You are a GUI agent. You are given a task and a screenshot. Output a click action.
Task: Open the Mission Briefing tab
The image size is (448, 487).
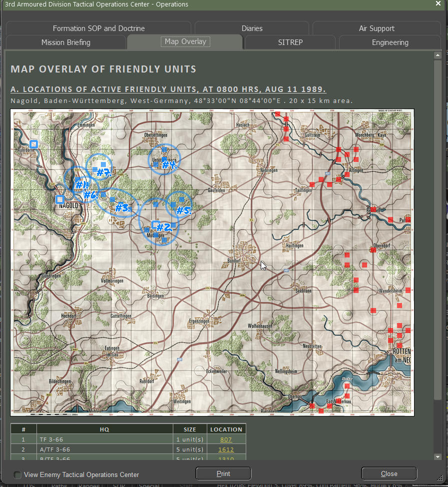[x=65, y=42]
